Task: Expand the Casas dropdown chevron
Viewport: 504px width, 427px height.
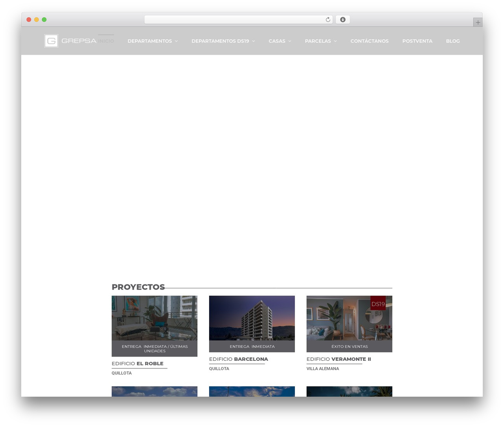Action: 290,41
